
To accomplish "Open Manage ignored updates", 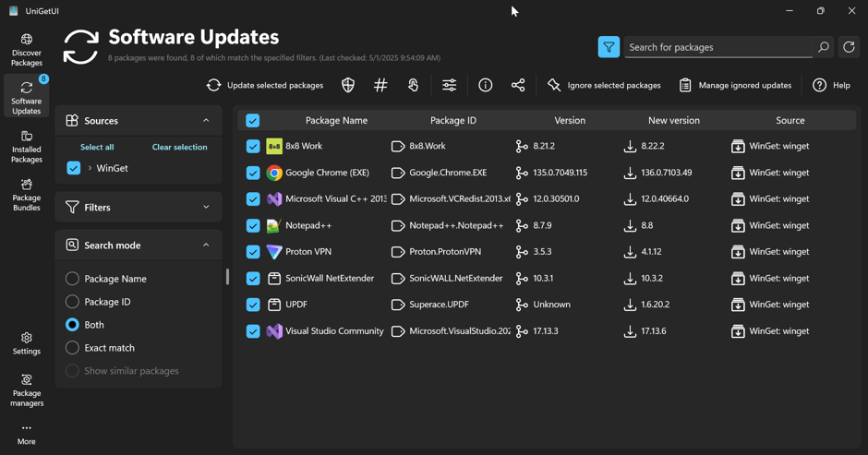I will (735, 85).
